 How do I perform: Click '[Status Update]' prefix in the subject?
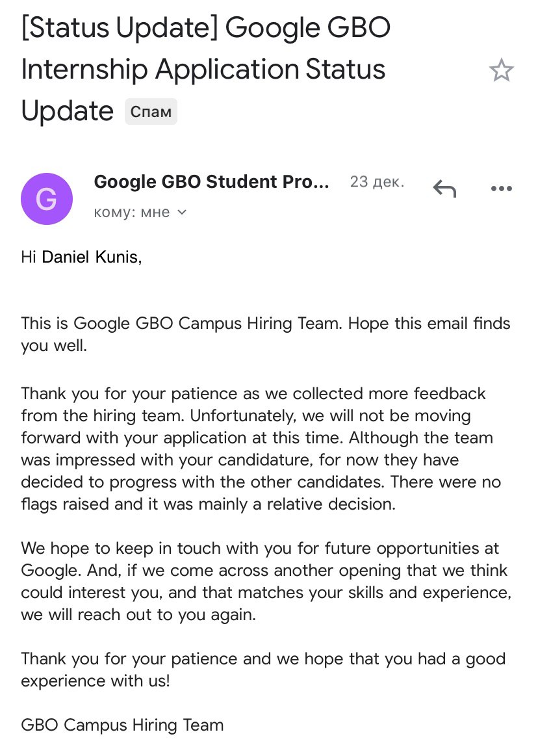pos(120,28)
